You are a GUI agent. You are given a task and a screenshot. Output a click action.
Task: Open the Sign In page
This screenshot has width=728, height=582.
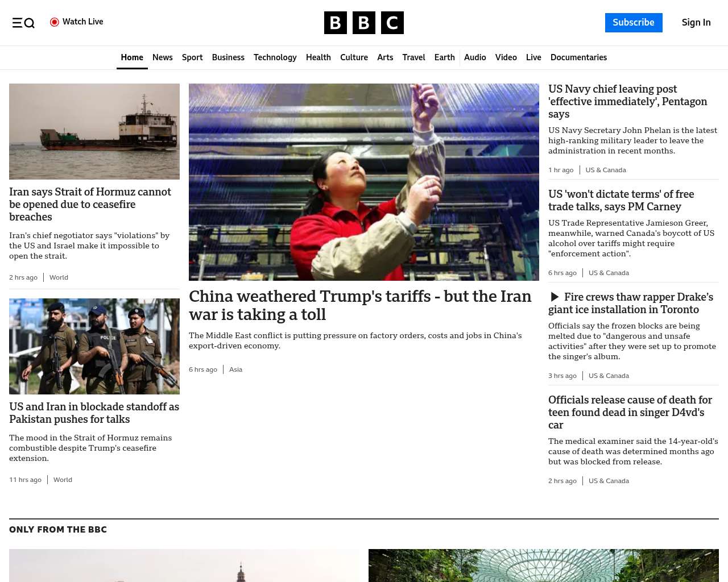[x=696, y=23]
